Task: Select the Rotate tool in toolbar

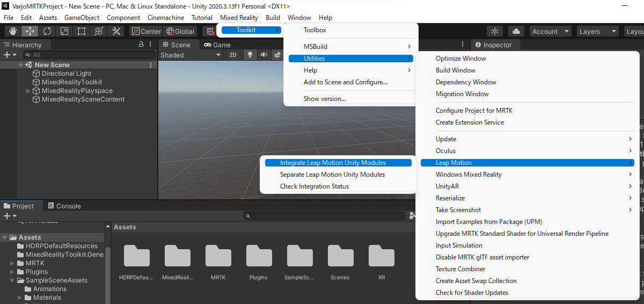Action: click(x=47, y=31)
